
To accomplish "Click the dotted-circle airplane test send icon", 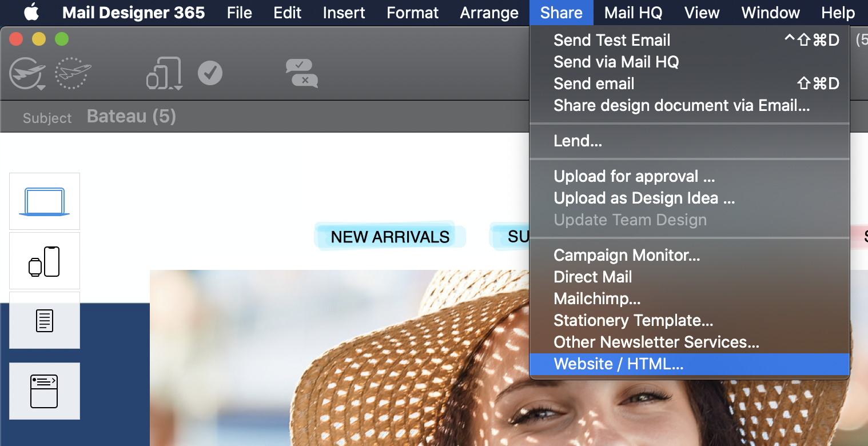I will [x=73, y=73].
